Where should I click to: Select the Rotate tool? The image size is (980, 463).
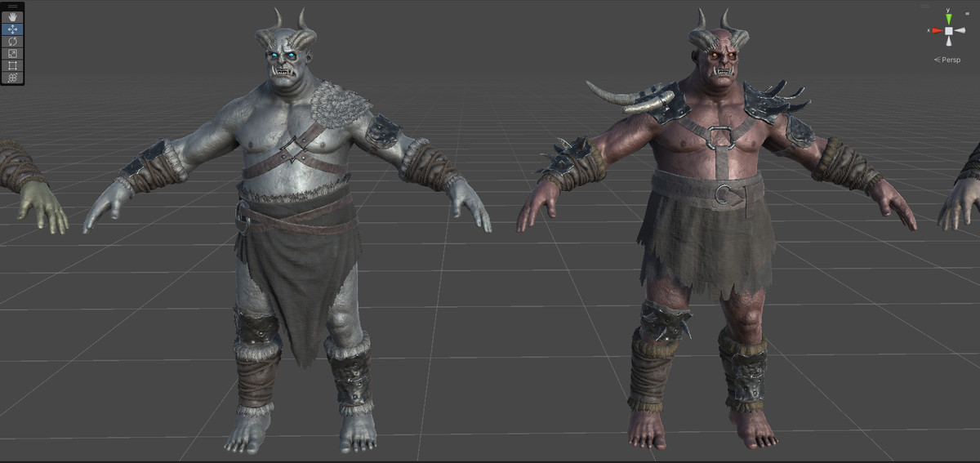pyautogui.click(x=13, y=42)
